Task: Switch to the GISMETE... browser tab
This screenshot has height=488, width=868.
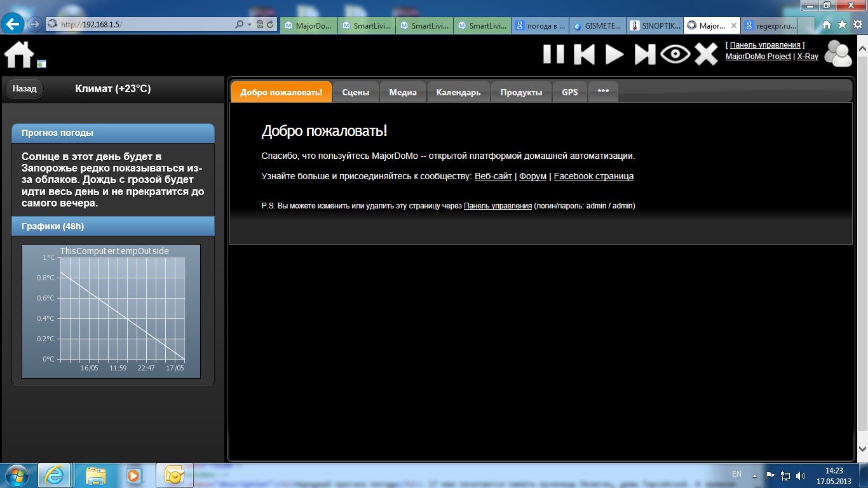Action: pos(597,25)
